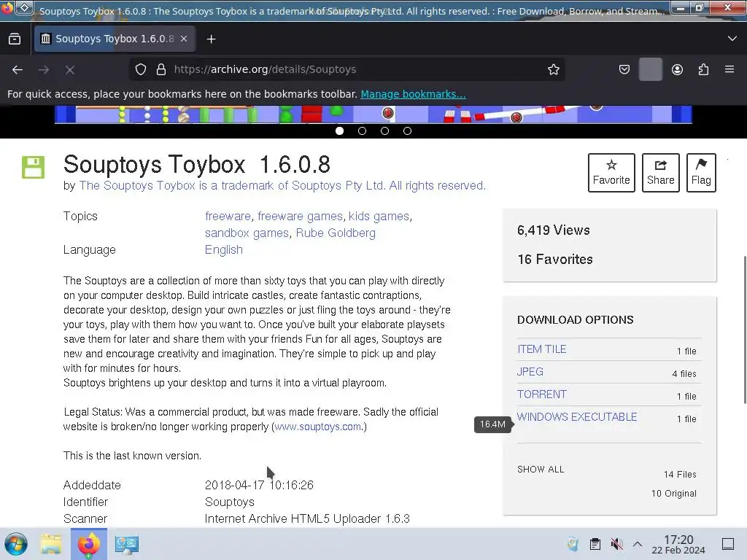Open the uploader creator link
Image resolution: width=747 pixels, height=560 pixels.
coord(282,186)
